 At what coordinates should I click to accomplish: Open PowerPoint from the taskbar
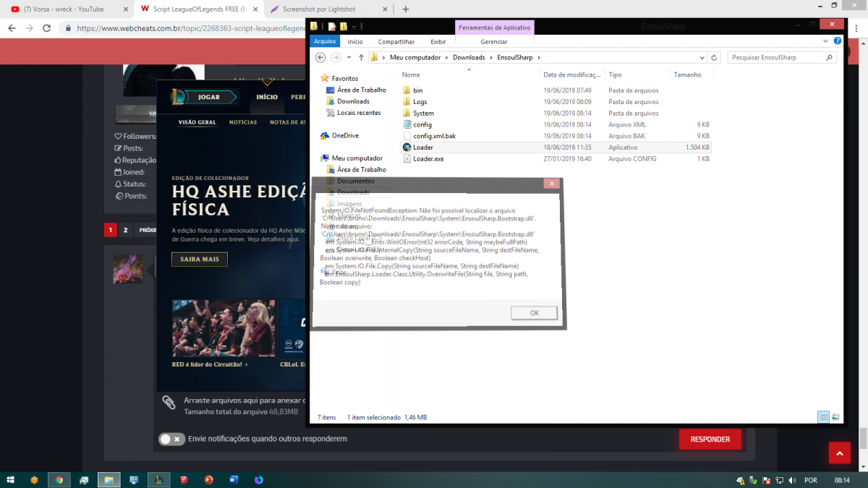209,479
